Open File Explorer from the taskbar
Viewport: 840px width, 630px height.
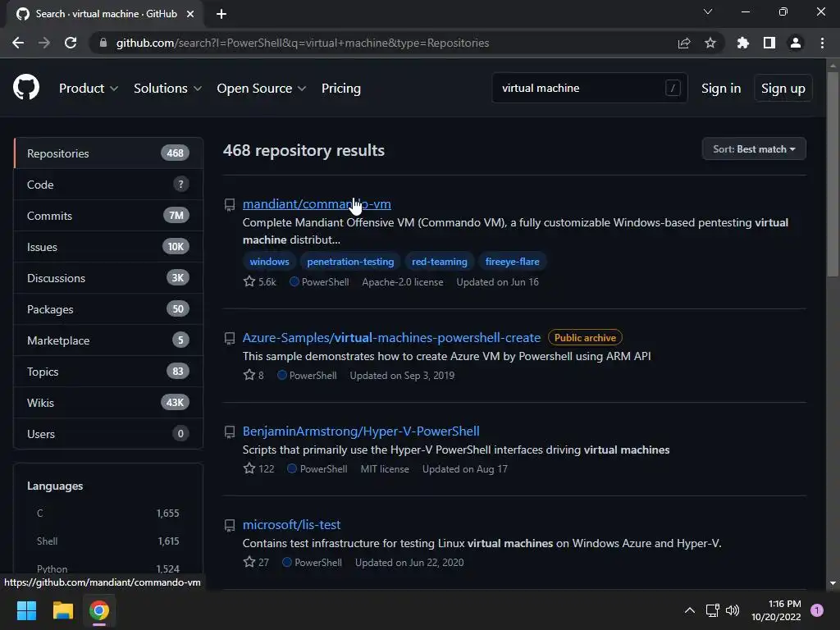tap(62, 610)
